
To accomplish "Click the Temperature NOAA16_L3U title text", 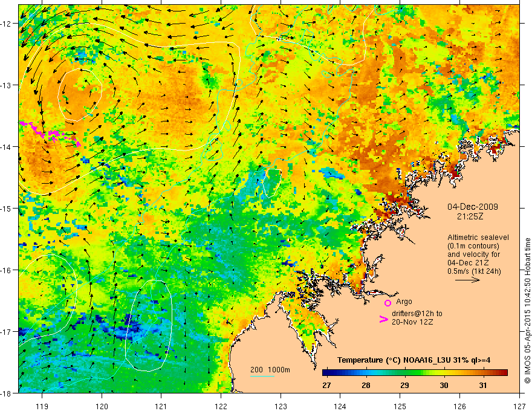I will coord(414,360).
